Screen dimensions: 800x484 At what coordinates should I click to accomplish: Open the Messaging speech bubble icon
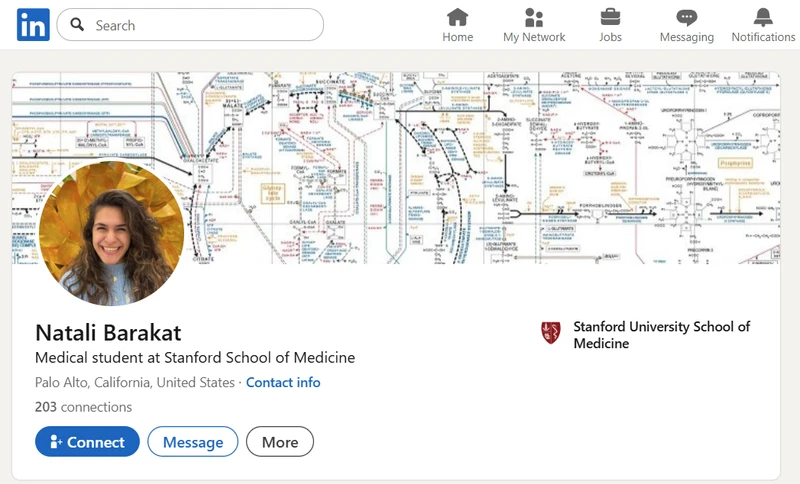[686, 17]
